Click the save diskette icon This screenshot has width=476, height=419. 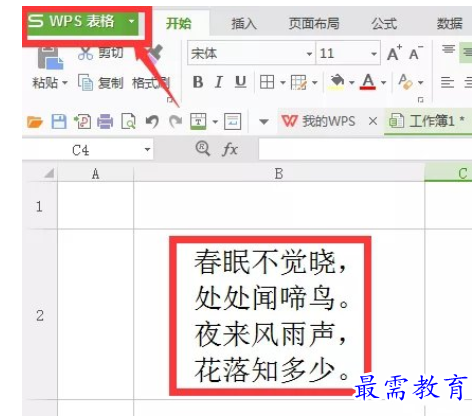pos(59,121)
